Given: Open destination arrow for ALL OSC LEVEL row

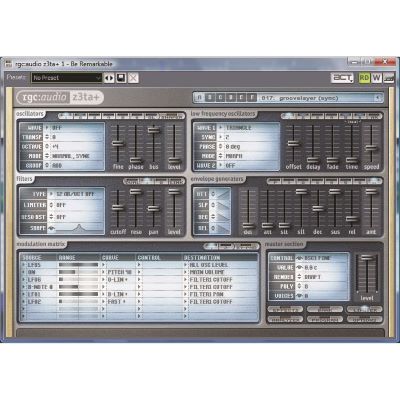Looking at the screenshot, I should tap(186, 265).
